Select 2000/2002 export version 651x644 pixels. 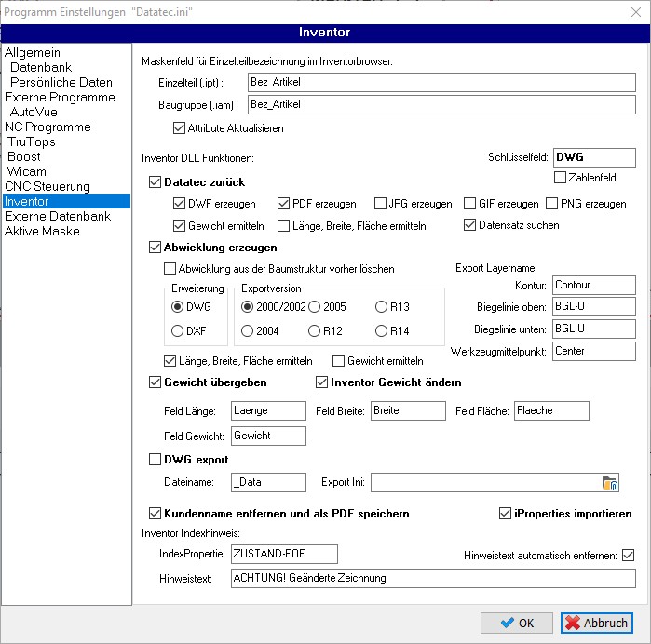(x=247, y=307)
